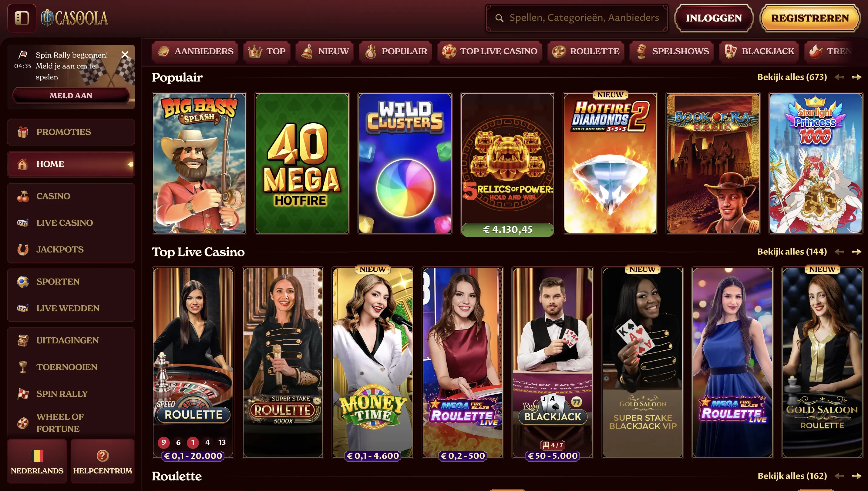Select the Blackjack category tab

(x=759, y=51)
